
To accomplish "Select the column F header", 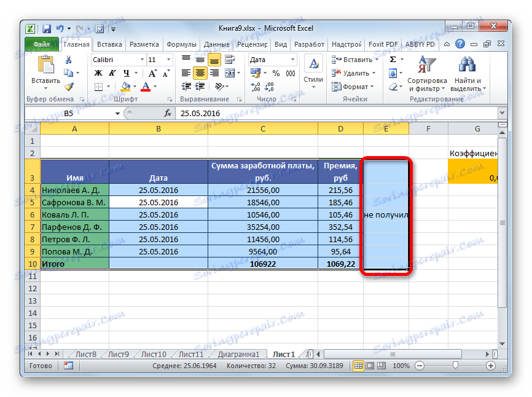I will coord(428,128).
